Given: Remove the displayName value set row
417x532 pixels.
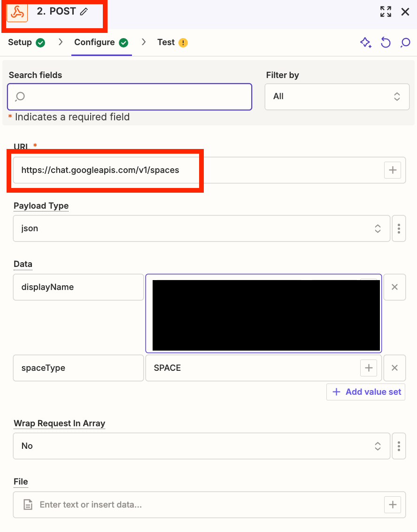Looking at the screenshot, I should [394, 287].
